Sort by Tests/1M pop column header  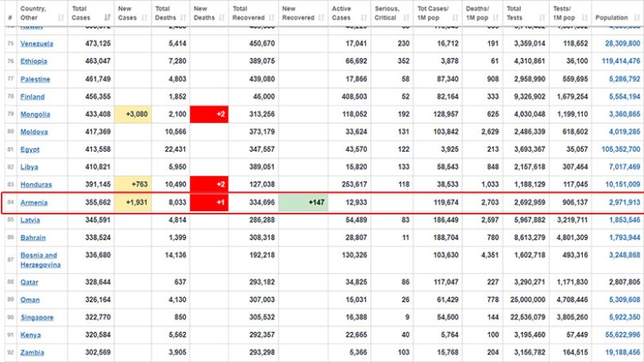[570, 13]
